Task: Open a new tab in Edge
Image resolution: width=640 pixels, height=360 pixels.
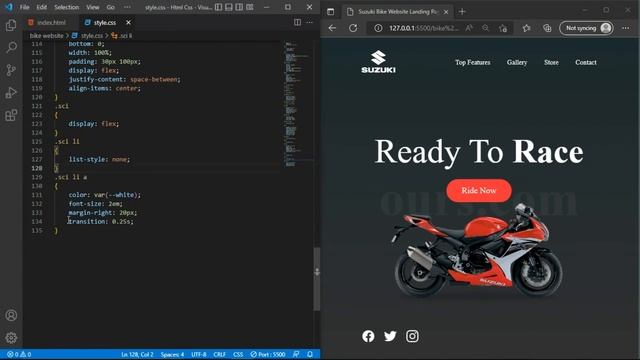Action: point(462,12)
